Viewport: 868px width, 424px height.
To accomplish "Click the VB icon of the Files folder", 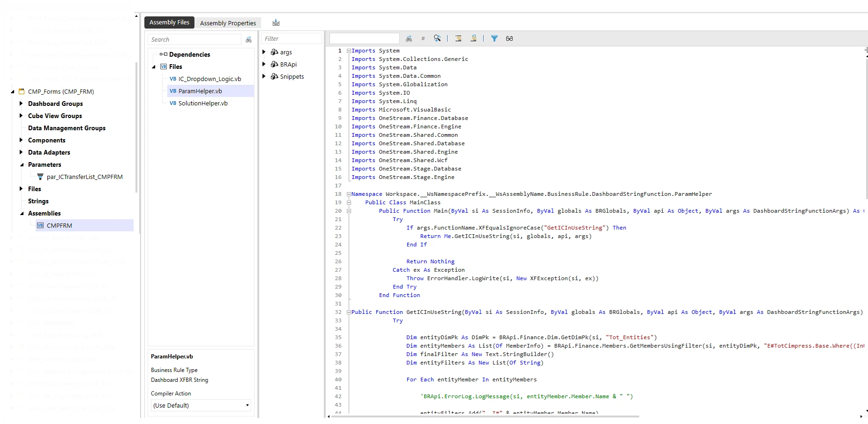I will pyautogui.click(x=163, y=67).
